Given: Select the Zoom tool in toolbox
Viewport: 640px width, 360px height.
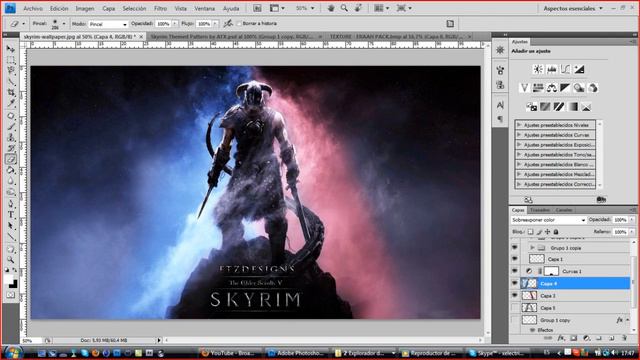Looking at the screenshot, I should [x=11, y=260].
